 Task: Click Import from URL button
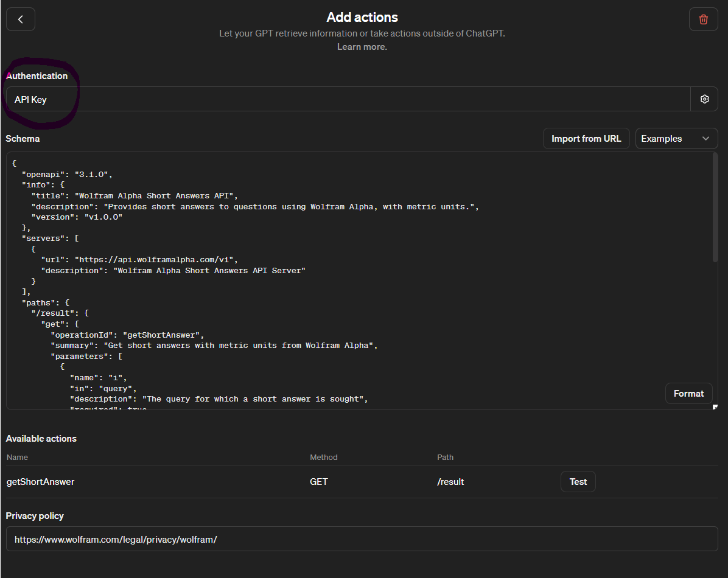586,138
